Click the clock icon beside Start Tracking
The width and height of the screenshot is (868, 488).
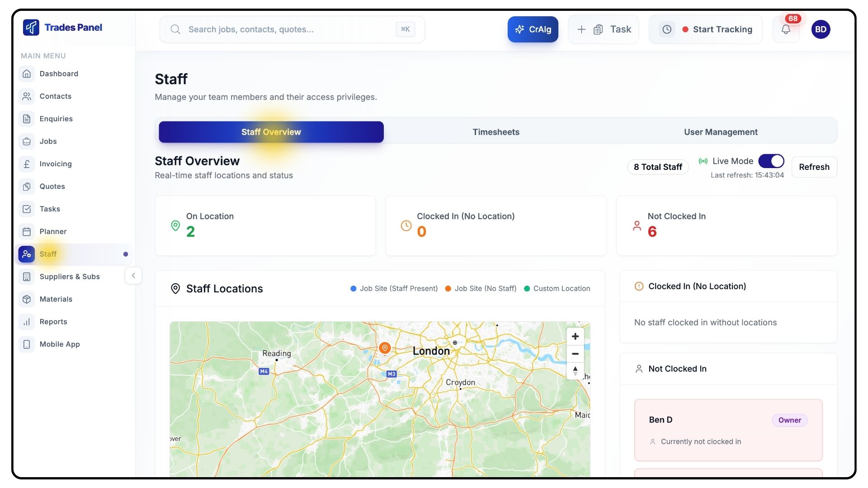(667, 29)
